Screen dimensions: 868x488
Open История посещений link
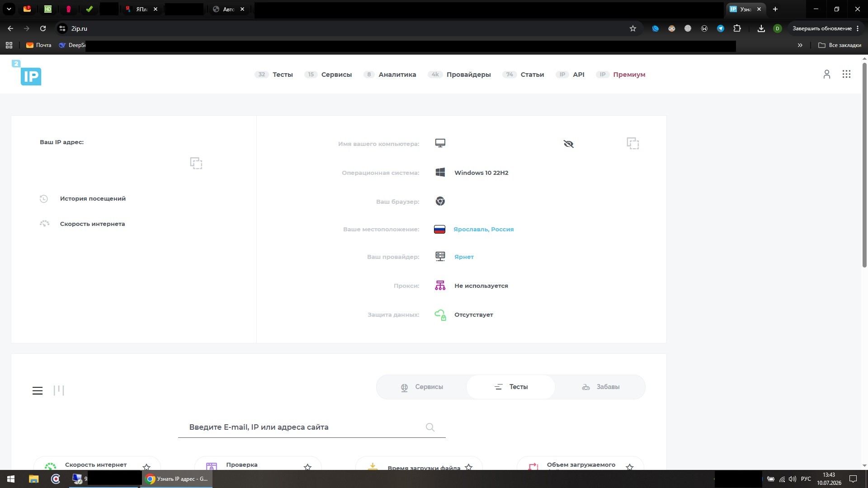(x=93, y=198)
